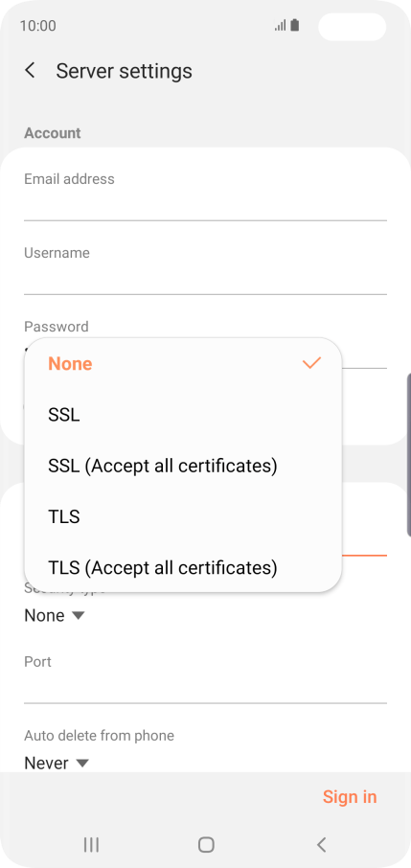This screenshot has width=411, height=868.
Task: Tap the Sign in button
Action: point(350,796)
